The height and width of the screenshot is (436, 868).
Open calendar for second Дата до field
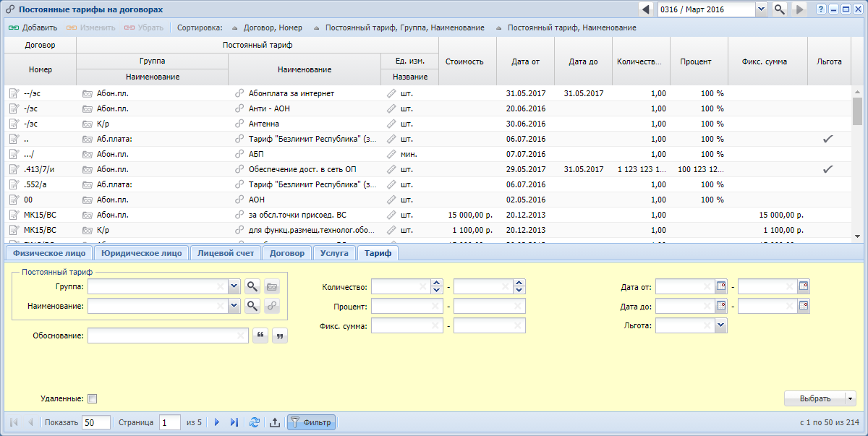[804, 306]
